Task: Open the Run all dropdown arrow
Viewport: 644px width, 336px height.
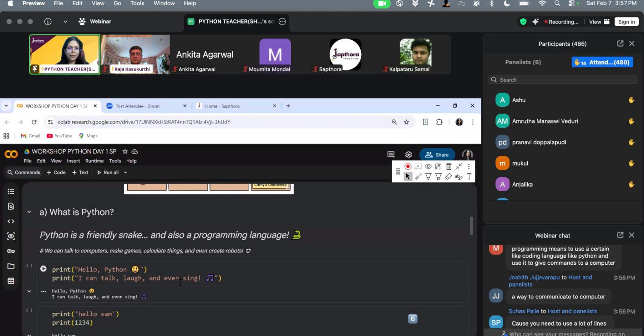Action: 125,172
